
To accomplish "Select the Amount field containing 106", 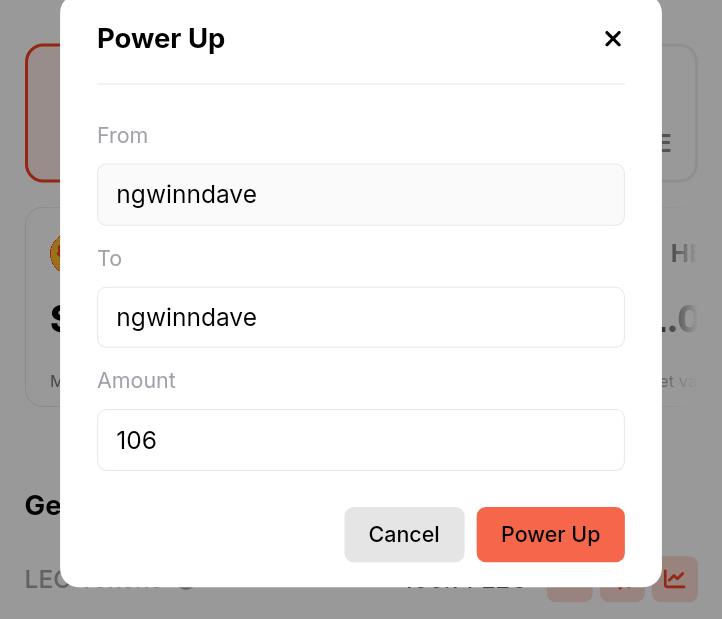I will tap(361, 440).
